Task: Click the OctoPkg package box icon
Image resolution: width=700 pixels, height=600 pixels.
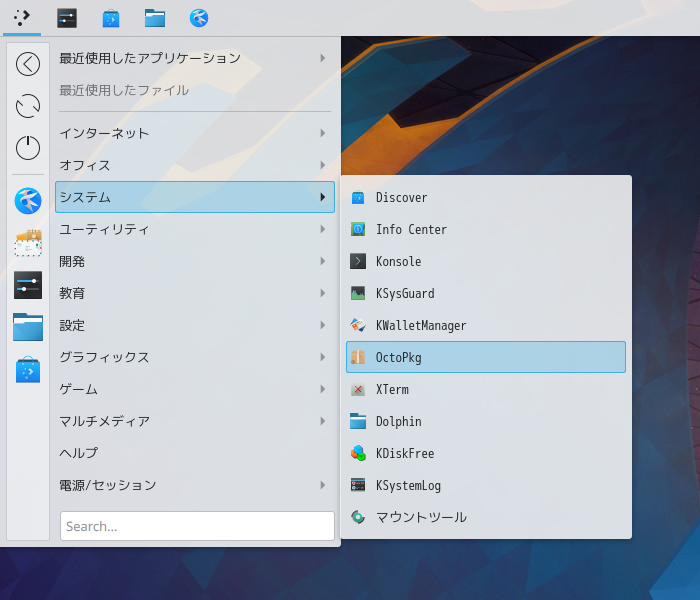Action: 358,357
